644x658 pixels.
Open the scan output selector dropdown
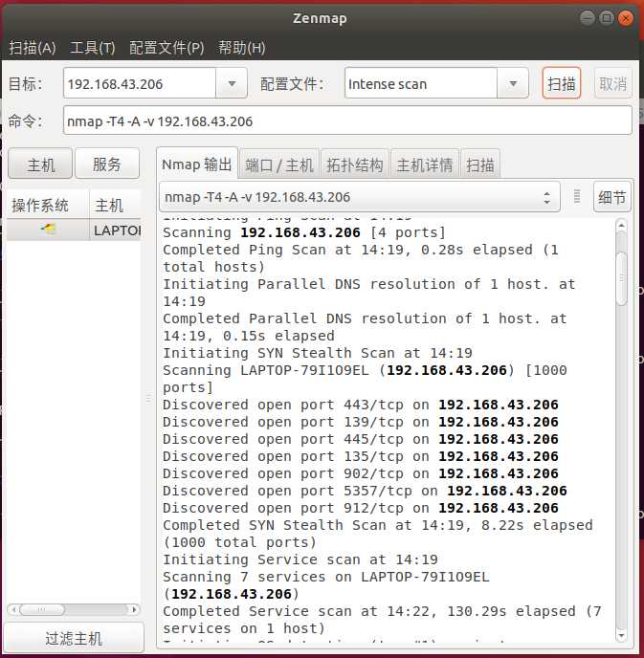[360, 197]
